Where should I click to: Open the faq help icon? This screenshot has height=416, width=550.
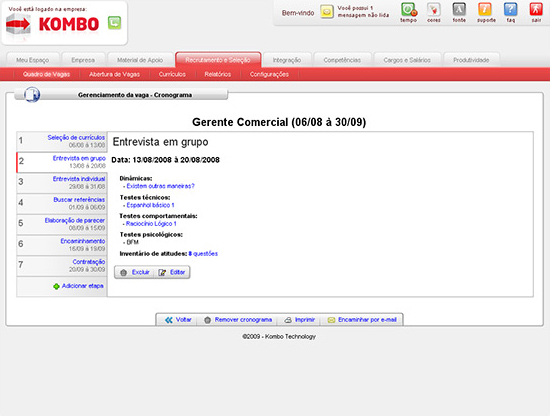(x=510, y=9)
